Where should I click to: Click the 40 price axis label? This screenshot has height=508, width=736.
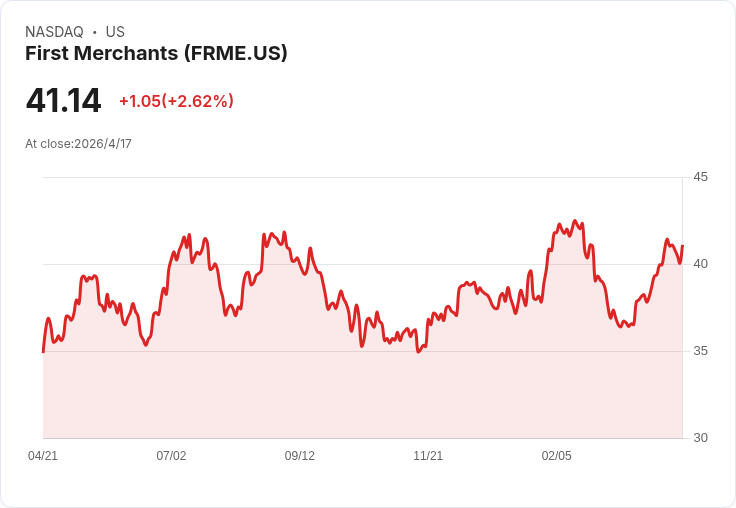pos(700,264)
